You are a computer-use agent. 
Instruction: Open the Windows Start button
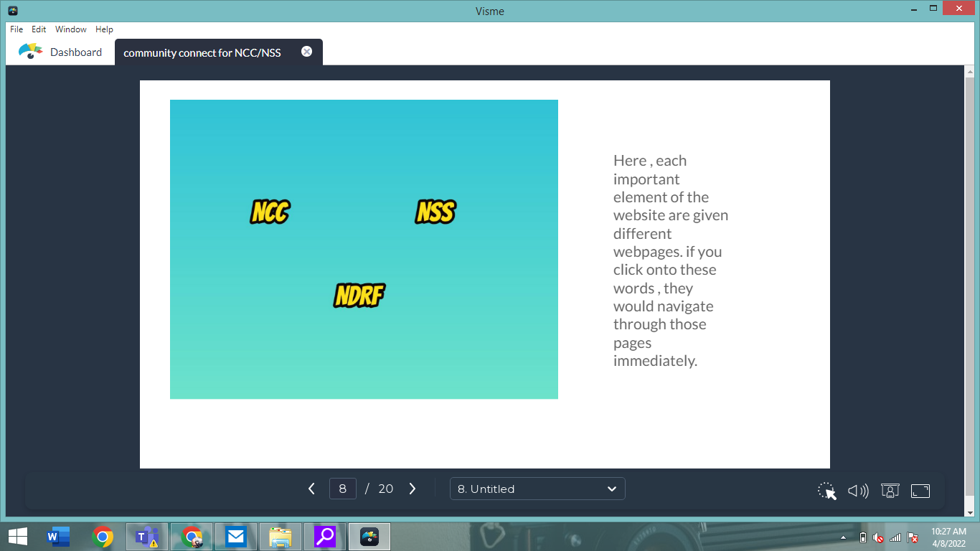17,537
